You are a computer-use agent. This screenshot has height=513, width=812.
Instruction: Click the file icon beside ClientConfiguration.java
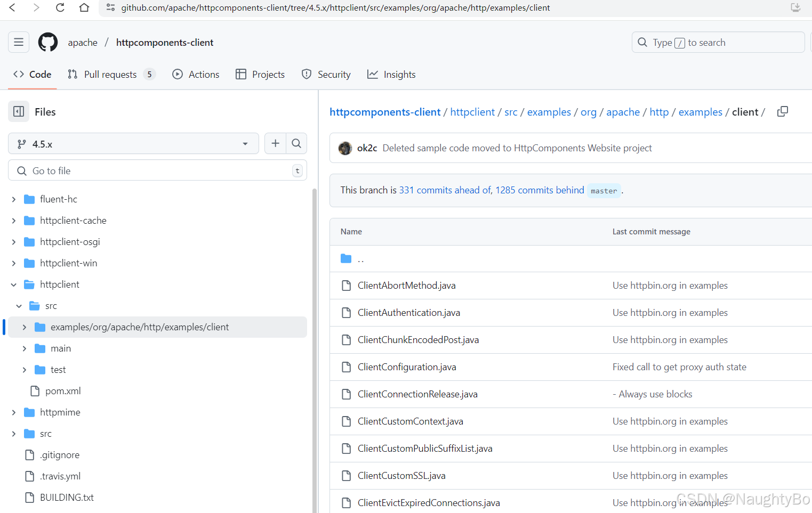point(347,367)
